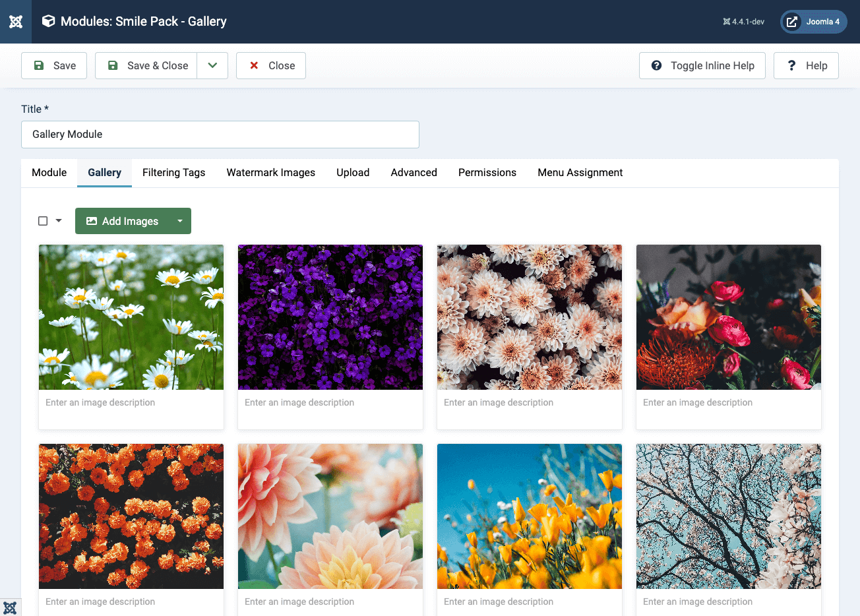
Task: Click Save & Close
Action: click(146, 65)
